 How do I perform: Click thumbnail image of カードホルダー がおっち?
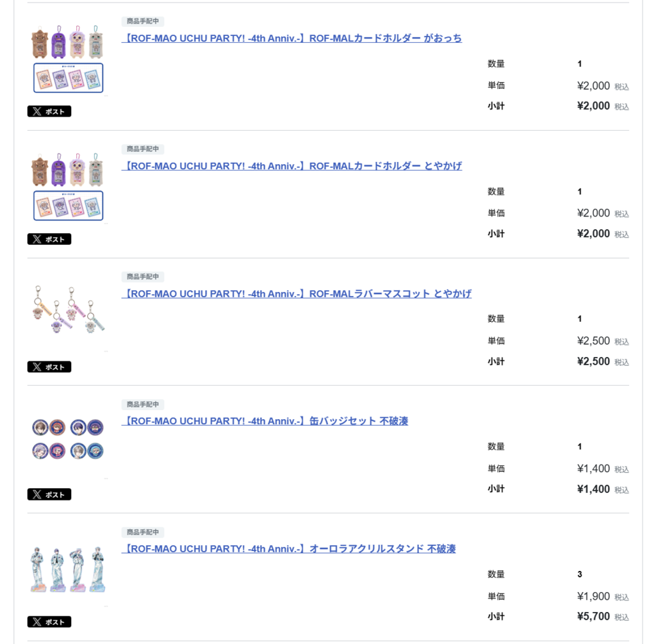click(68, 59)
